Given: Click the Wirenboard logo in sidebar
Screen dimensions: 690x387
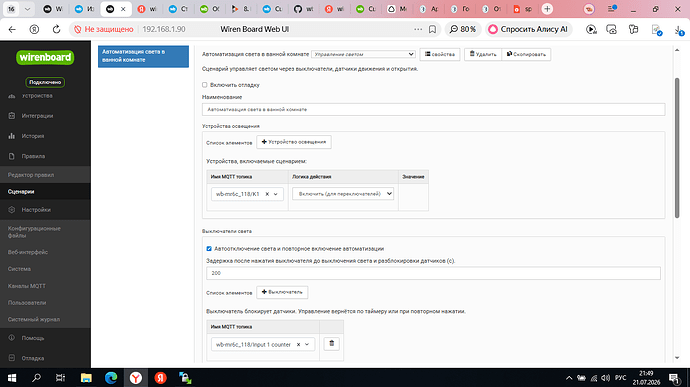Looking at the screenshot, I should coord(45,57).
